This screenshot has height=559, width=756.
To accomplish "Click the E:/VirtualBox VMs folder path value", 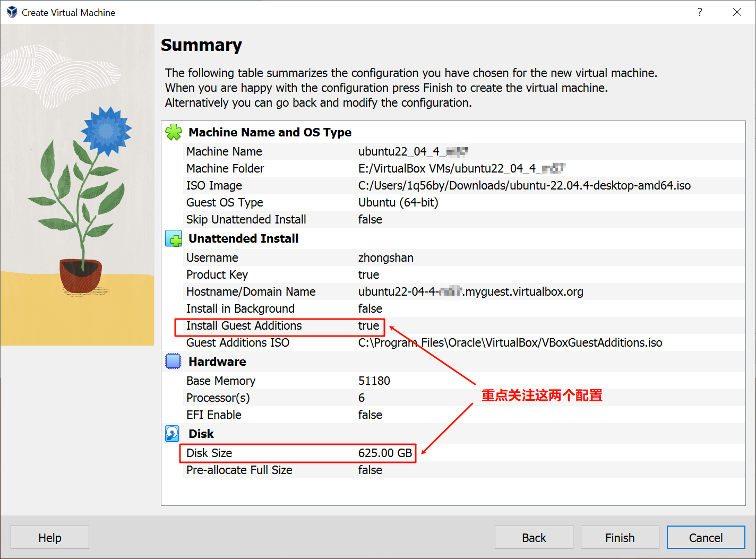I will pos(462,168).
